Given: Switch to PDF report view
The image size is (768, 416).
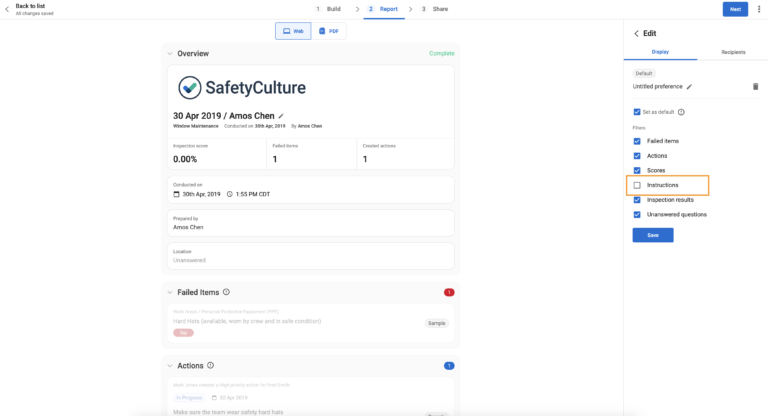Looking at the screenshot, I should 329,31.
